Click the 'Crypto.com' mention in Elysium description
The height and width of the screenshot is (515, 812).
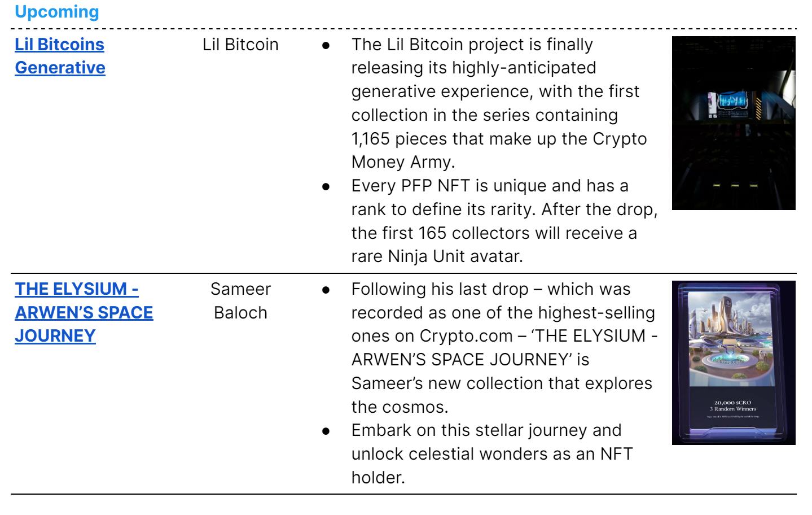(x=466, y=336)
